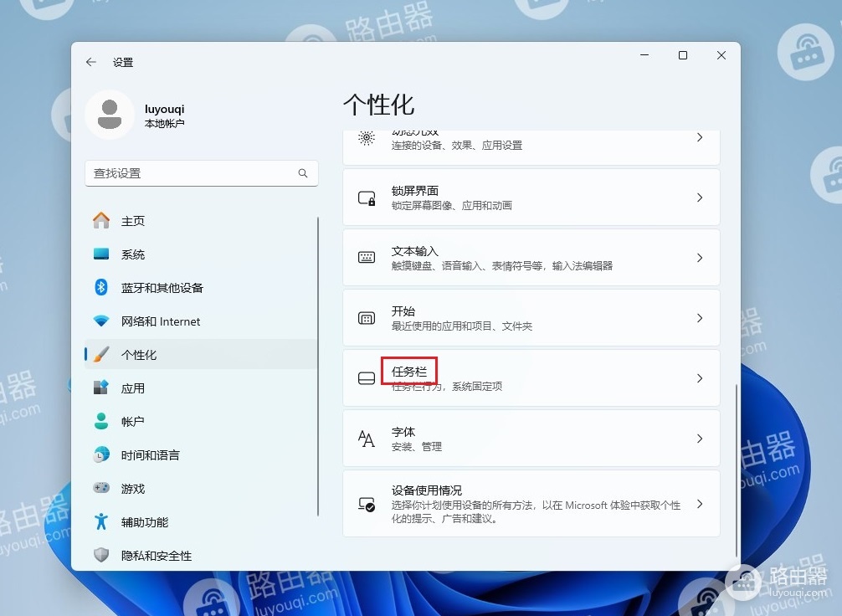Image resolution: width=842 pixels, height=616 pixels.
Task: Click 连接的设备、效果、应用设置 description
Action: click(457, 146)
